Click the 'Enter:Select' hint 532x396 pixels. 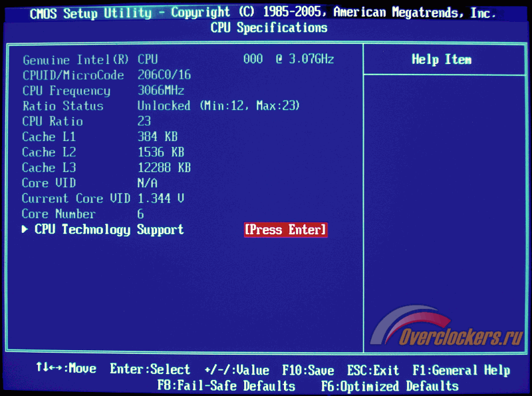150,369
